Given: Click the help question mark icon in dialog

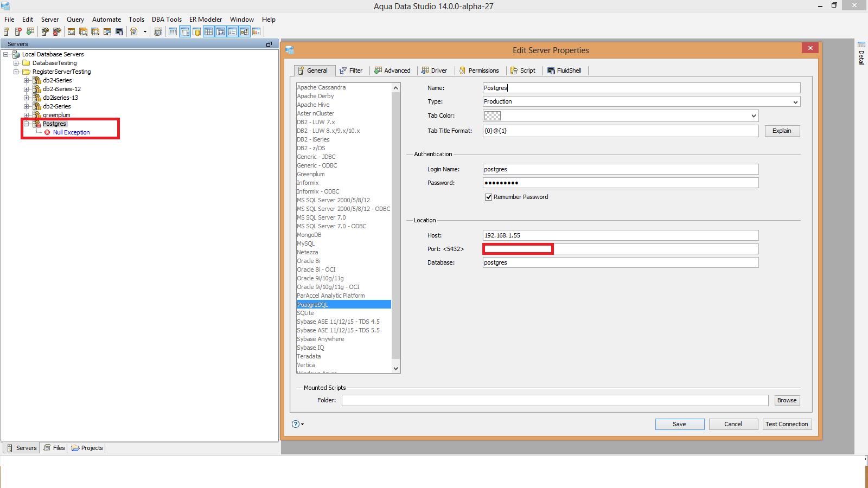Looking at the screenshot, I should (x=296, y=424).
